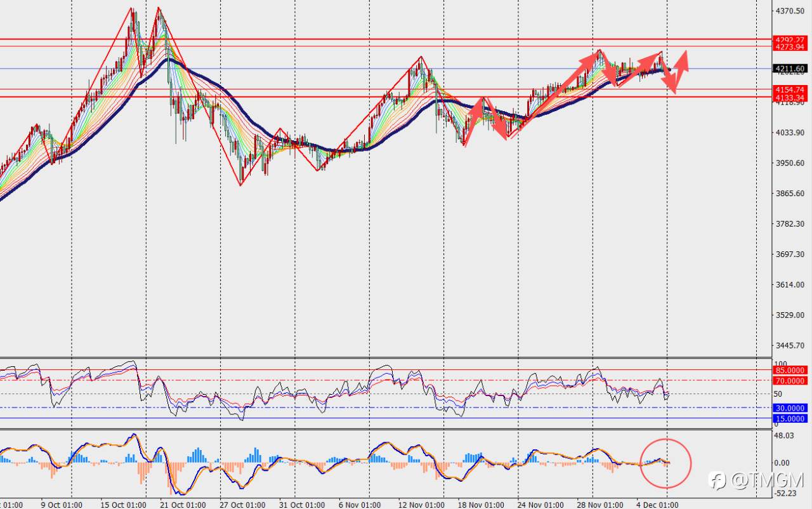Click the 28 Nov 01:00 time label

click(x=599, y=505)
